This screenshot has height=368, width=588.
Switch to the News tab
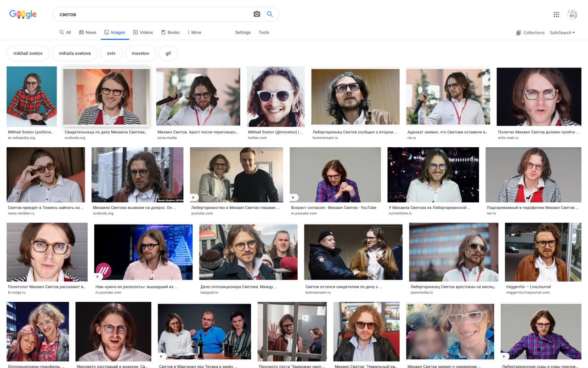coord(88,33)
